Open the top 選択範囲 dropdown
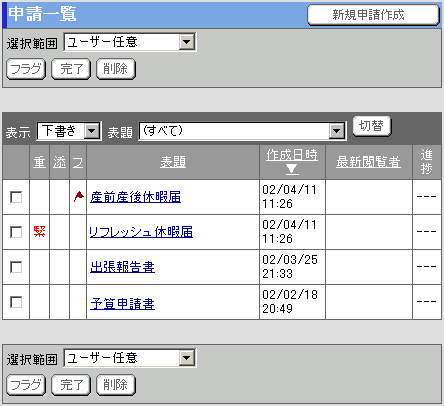 click(130, 42)
